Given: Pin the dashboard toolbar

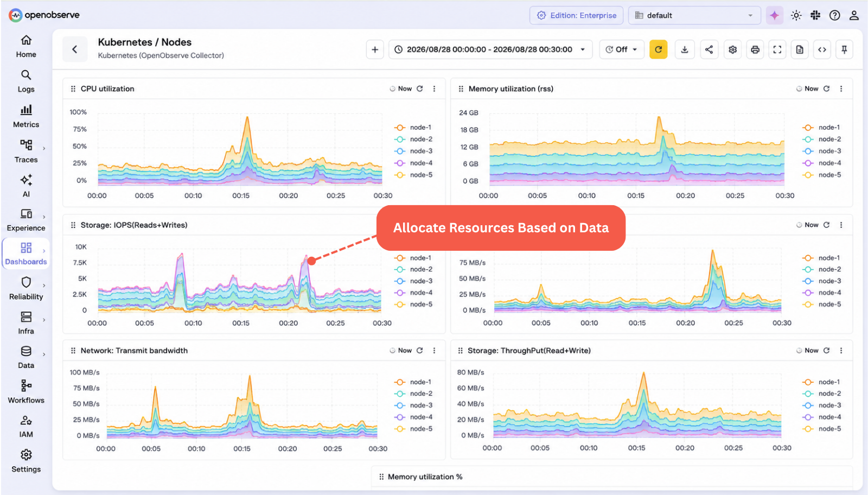Looking at the screenshot, I should click(x=844, y=49).
